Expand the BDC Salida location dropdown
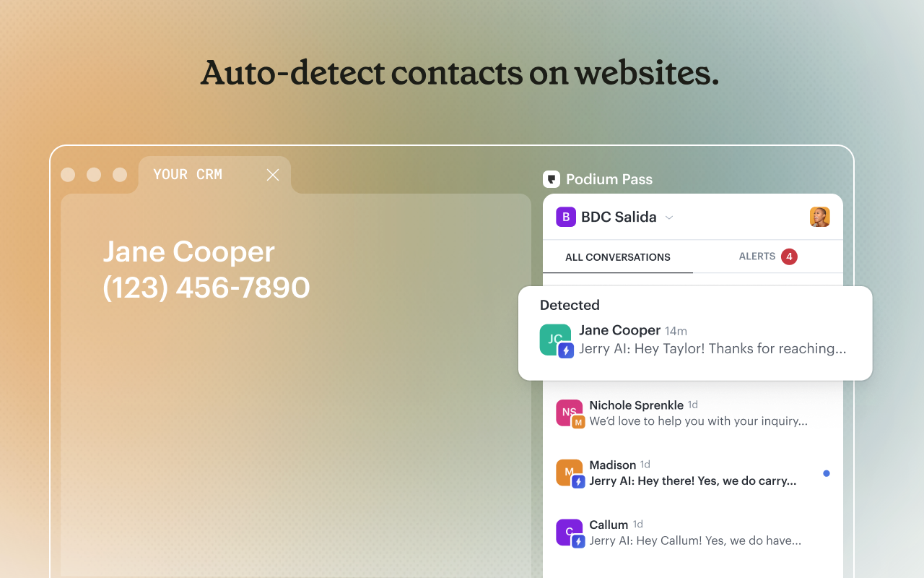Image resolution: width=924 pixels, height=578 pixels. pos(669,217)
